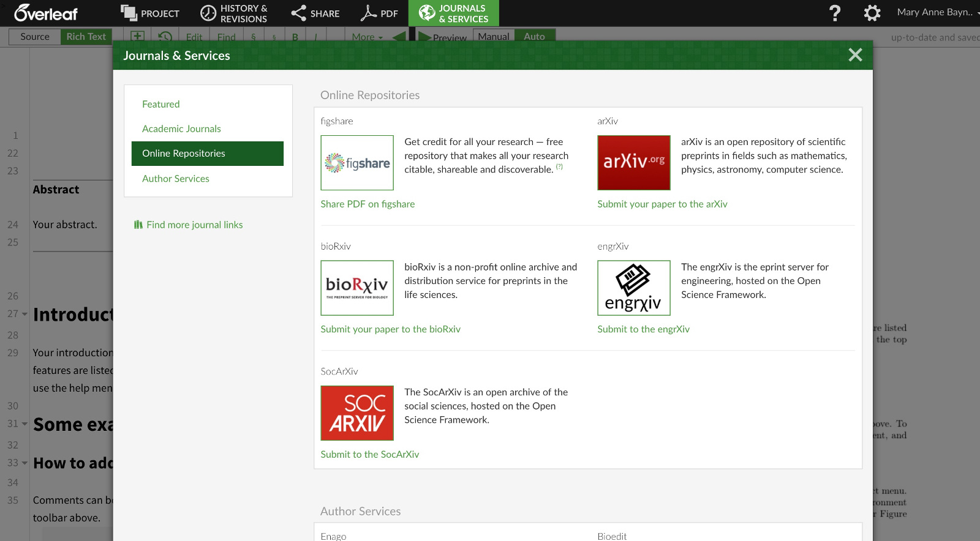
Task: Open the Project menu
Action: (150, 13)
